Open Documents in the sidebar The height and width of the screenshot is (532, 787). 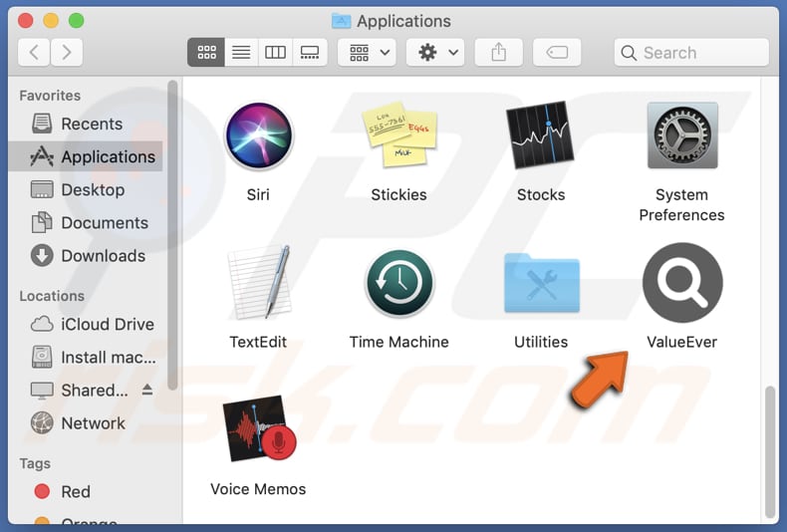pyautogui.click(x=86, y=223)
